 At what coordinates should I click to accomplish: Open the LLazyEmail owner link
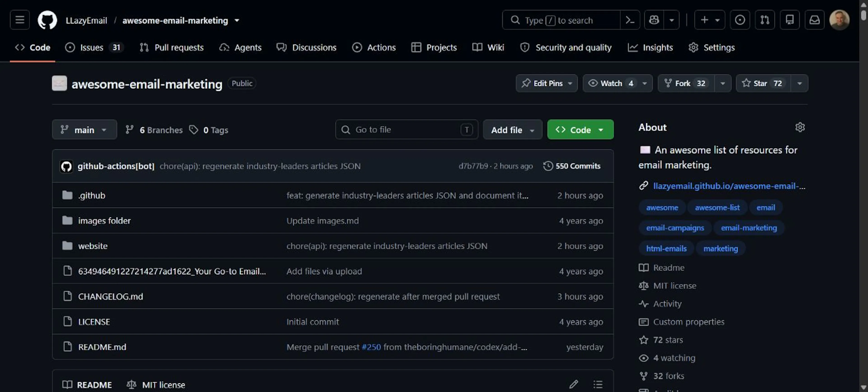pos(86,20)
